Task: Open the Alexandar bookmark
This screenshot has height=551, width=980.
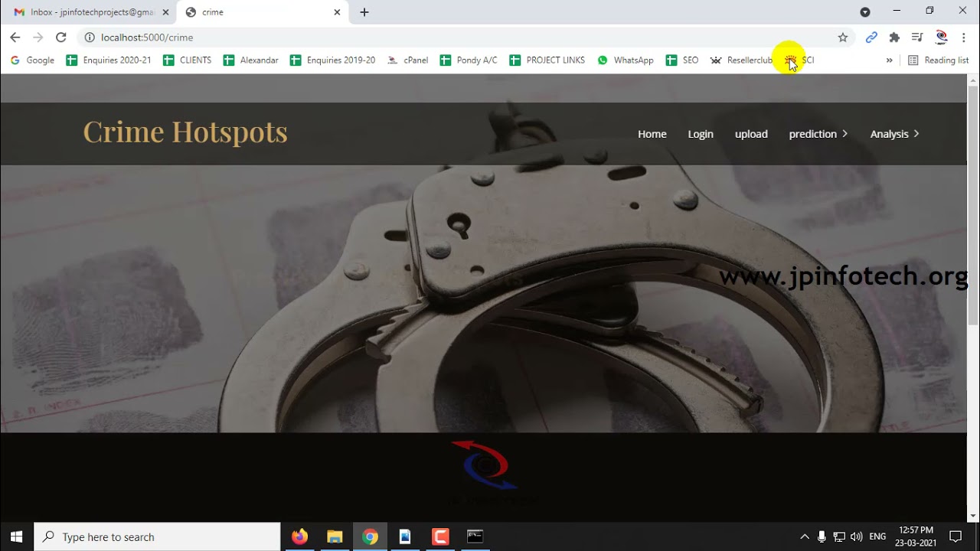Action: point(251,60)
